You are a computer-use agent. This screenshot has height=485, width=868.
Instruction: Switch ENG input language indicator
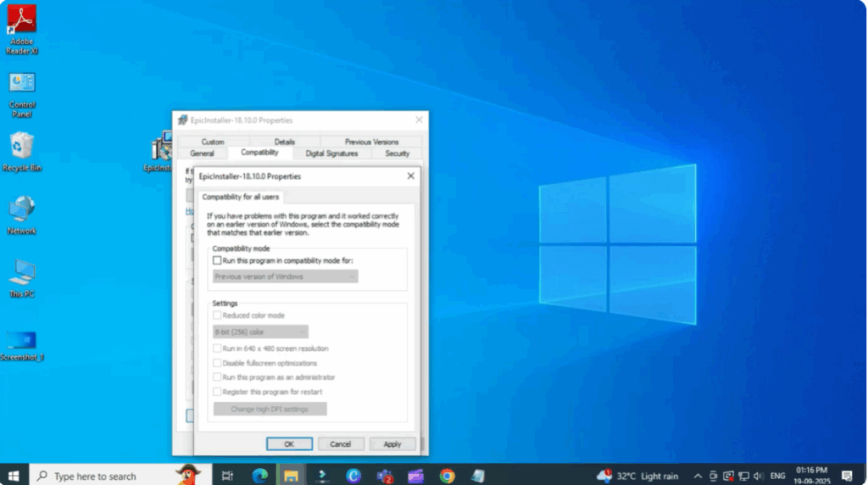[x=777, y=476]
